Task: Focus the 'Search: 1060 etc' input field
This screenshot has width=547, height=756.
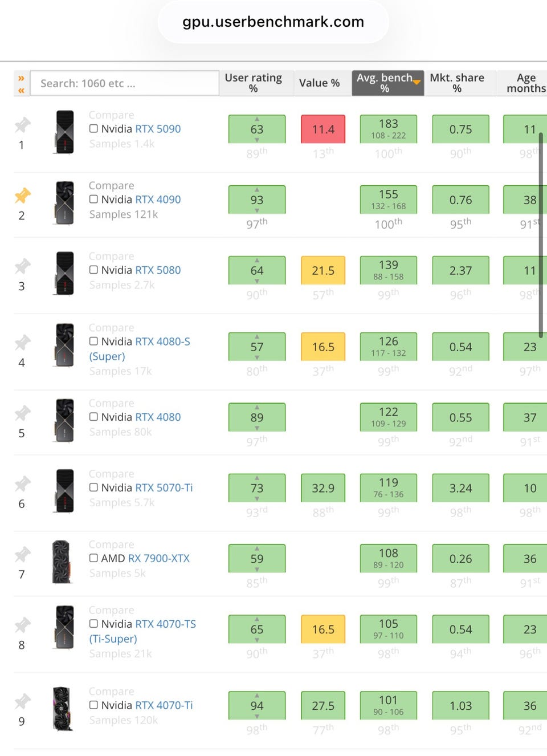Action: pos(124,83)
